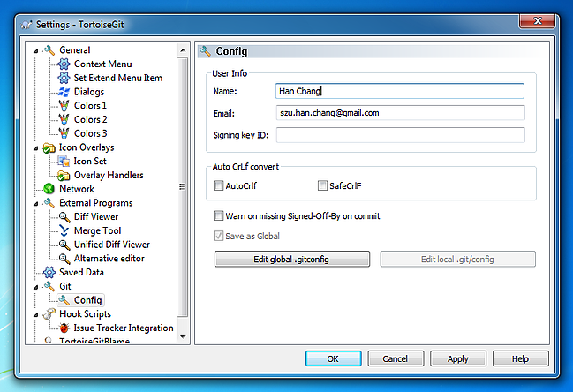This screenshot has height=392, width=573.
Task: Click the Colors 3 icon
Action: pyautogui.click(x=64, y=133)
